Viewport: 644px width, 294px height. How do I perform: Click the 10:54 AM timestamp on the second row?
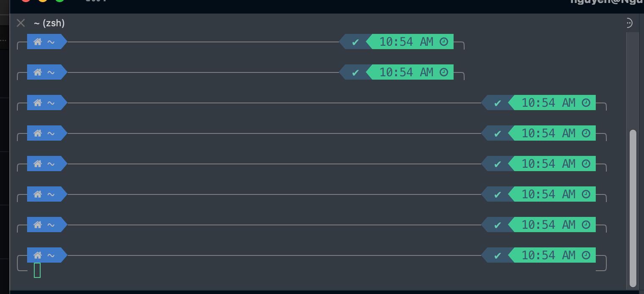407,72
